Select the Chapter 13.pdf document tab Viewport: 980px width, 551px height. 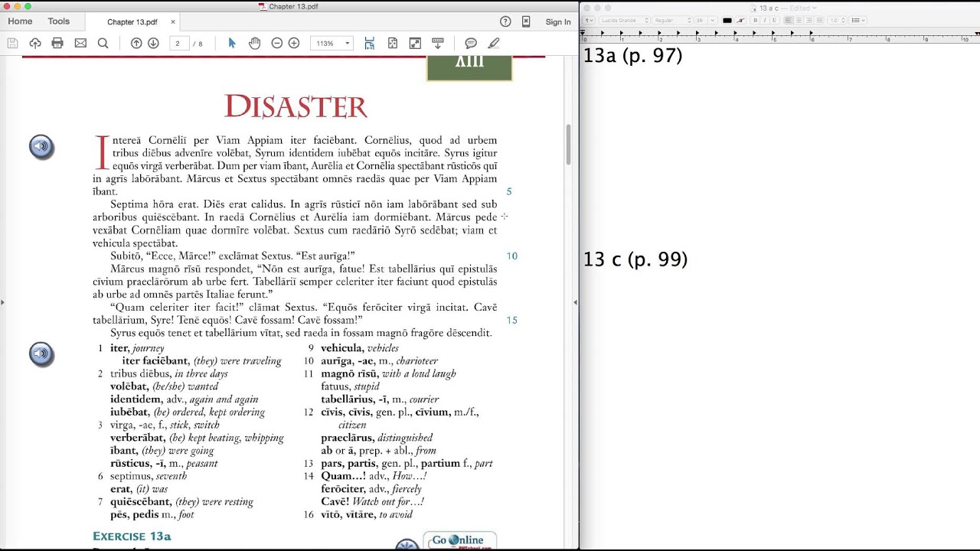[132, 22]
